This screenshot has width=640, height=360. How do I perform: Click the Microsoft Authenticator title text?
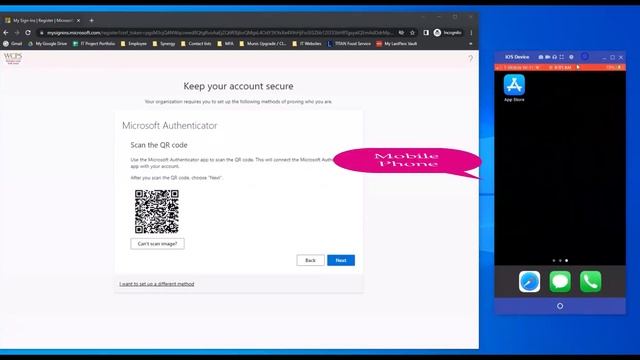(170, 126)
